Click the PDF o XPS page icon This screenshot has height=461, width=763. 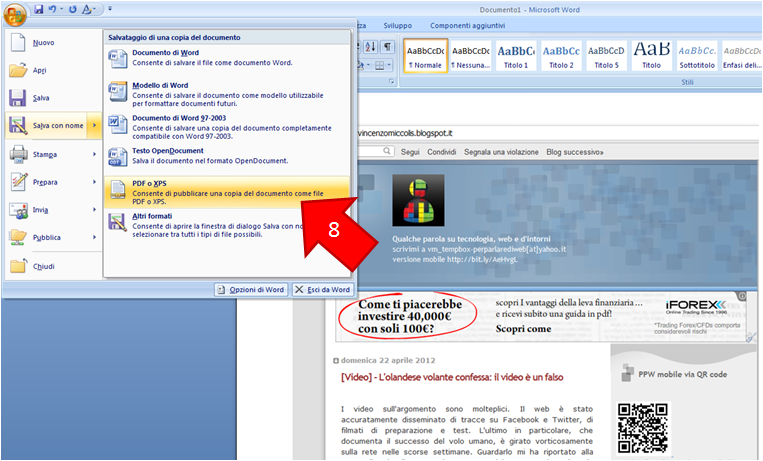(x=118, y=190)
